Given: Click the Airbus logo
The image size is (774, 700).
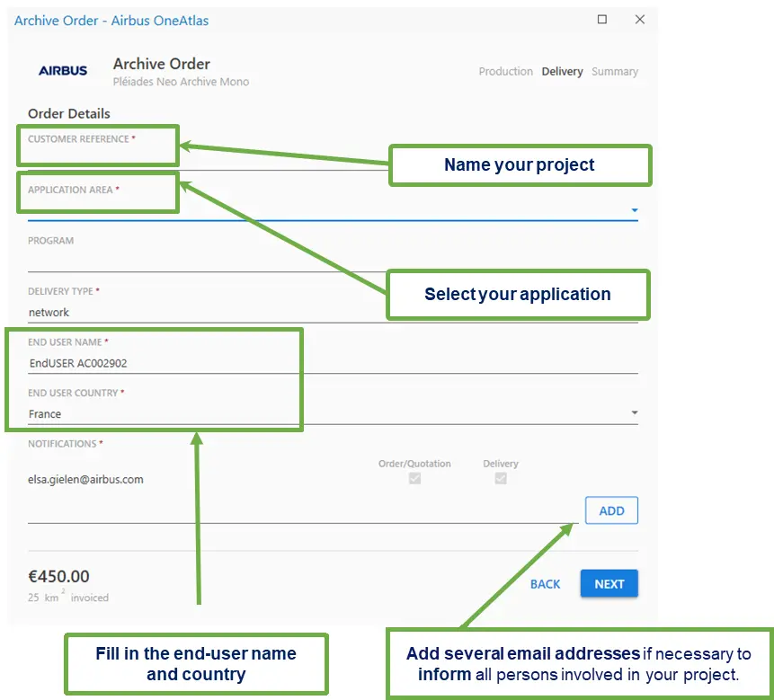Looking at the screenshot, I should [x=63, y=71].
